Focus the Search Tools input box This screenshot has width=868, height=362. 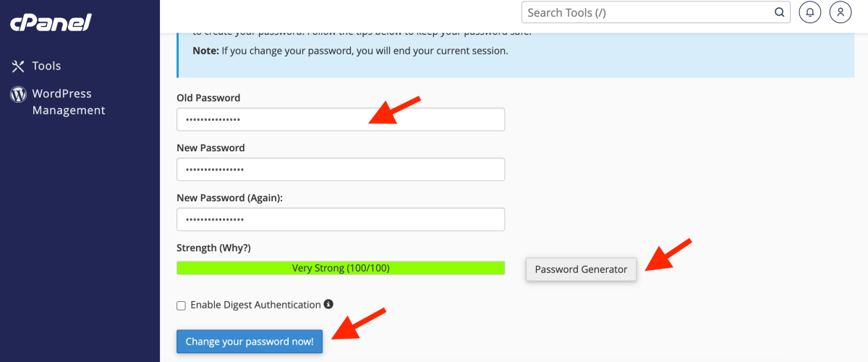tap(647, 12)
